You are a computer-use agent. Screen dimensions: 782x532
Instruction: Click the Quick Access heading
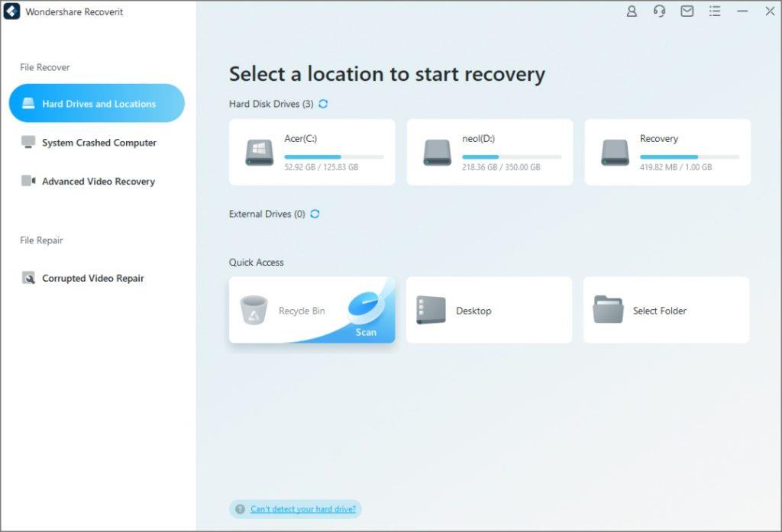257,263
